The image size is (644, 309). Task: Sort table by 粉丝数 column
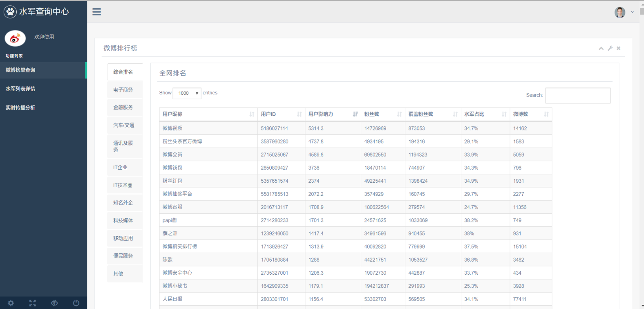coord(383,114)
